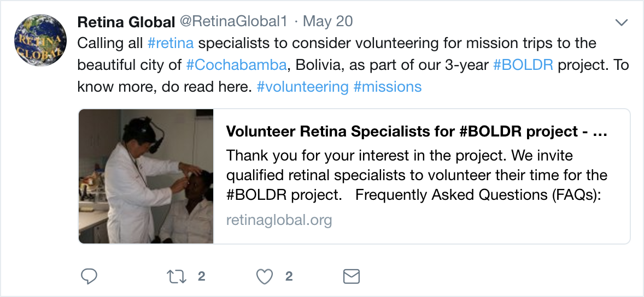
Task: Open the #retina hashtag link
Action: point(171,43)
